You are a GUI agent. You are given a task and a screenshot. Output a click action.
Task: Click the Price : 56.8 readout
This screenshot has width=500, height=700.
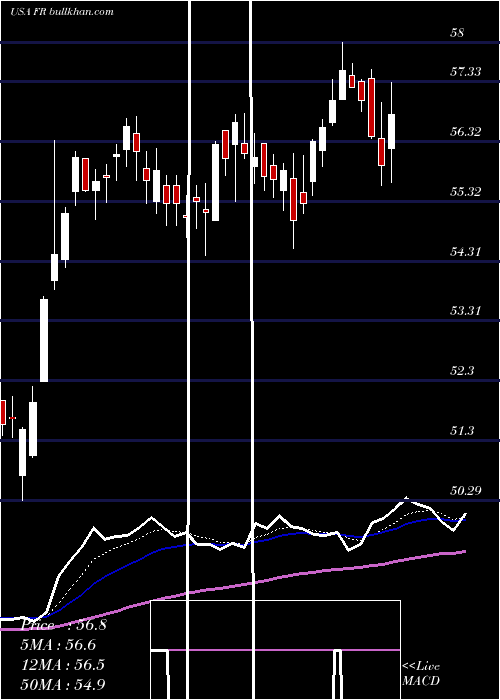click(63, 625)
